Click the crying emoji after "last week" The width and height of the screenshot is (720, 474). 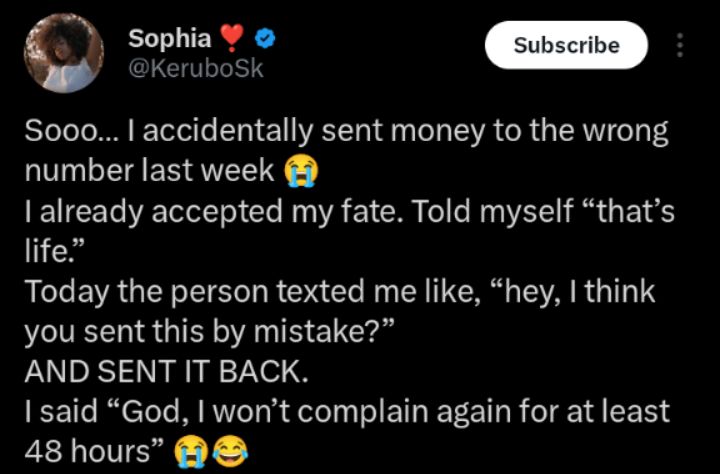295,171
